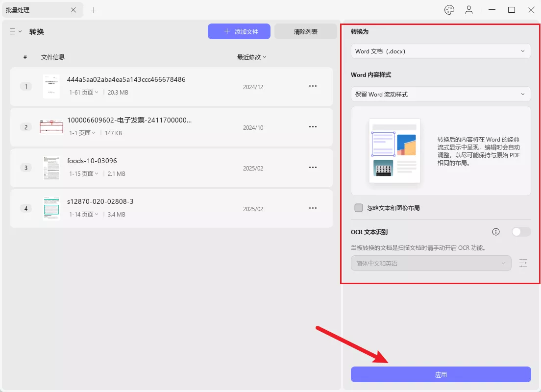Expand the 转换为 Word 文档 dropdown
Viewport: 541px width, 392px height.
(441, 51)
